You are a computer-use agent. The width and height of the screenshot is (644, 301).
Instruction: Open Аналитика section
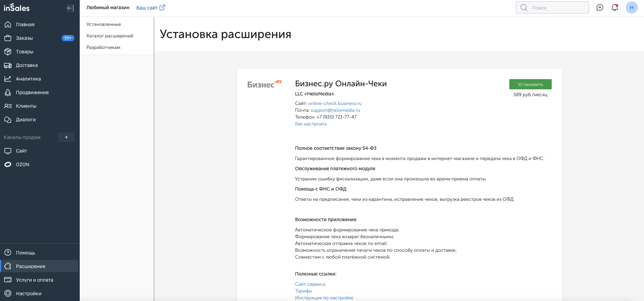point(39,79)
